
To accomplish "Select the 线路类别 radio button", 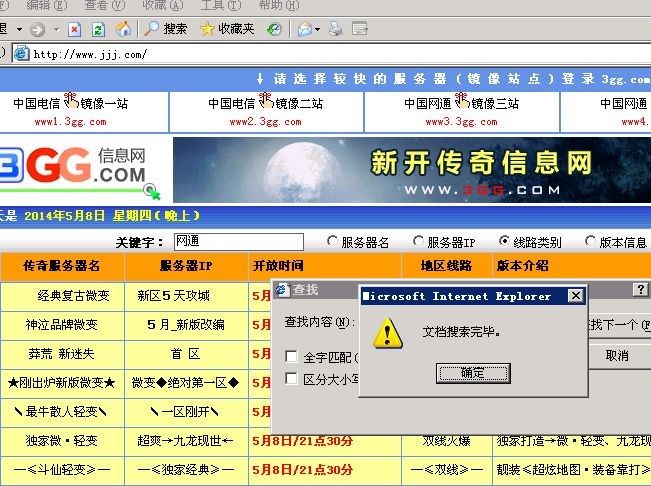I will (x=504, y=241).
